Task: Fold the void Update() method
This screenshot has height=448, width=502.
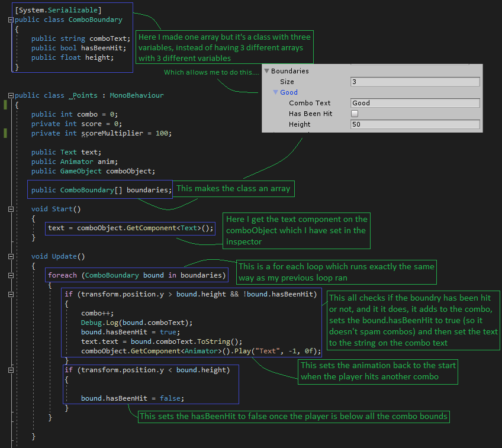Action: 11,256
